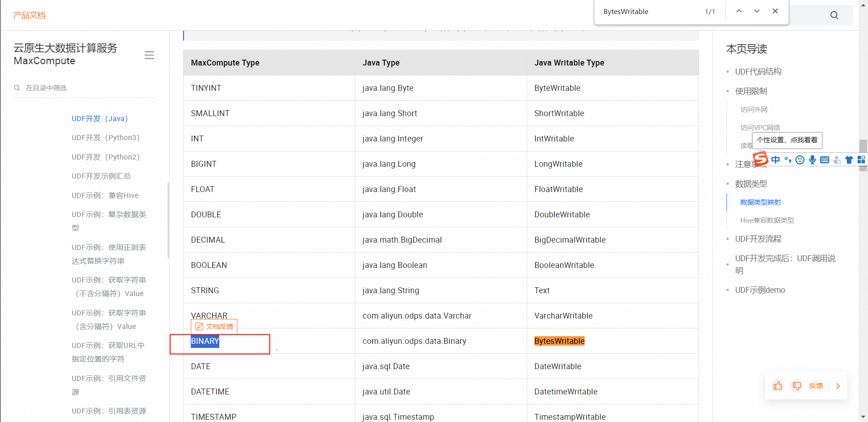Jump to 访问VPC网络 in page guide
This screenshot has width=868, height=422.
(760, 127)
